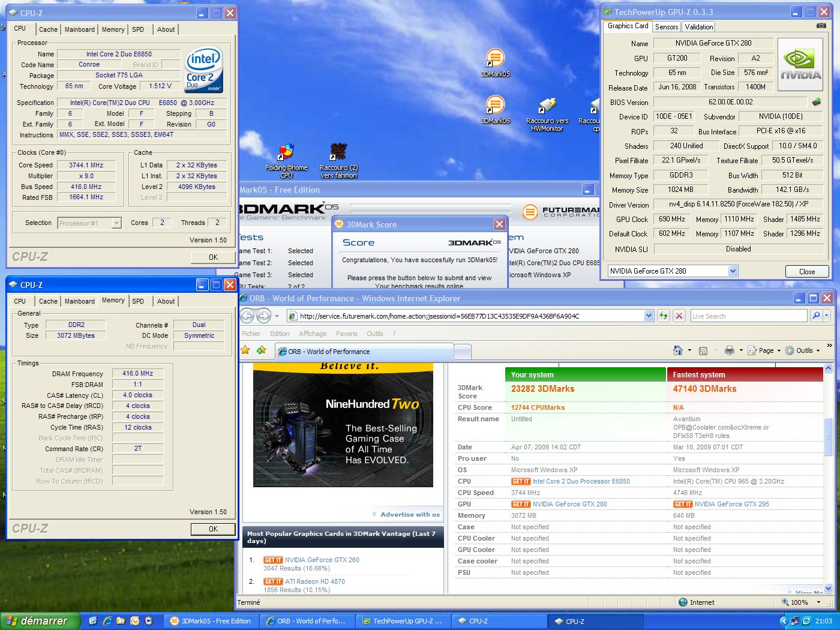This screenshot has width=840, height=630.
Task: Open ATI Radeon HD 4870 link
Action: 315,581
